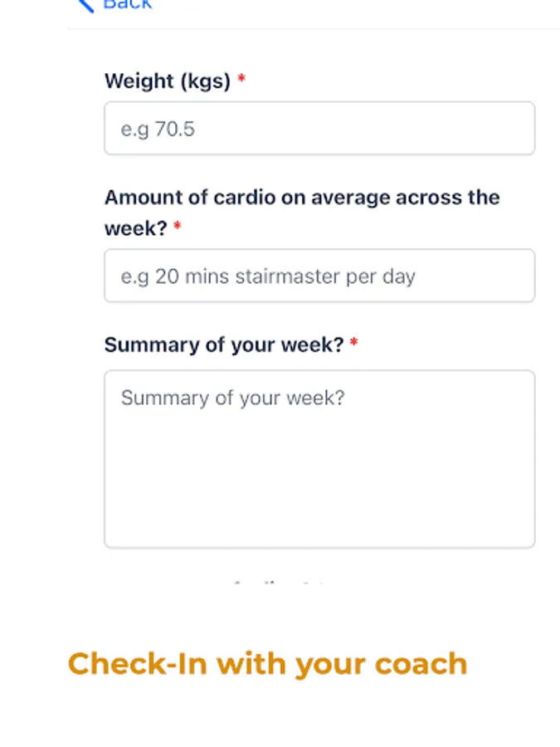Click the divider line under the Back header

[x=314, y=29]
